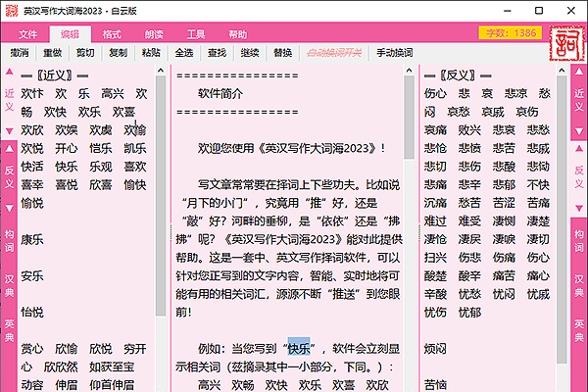588x392 pixels.
Task: Click the 手动换词 button
Action: (395, 53)
